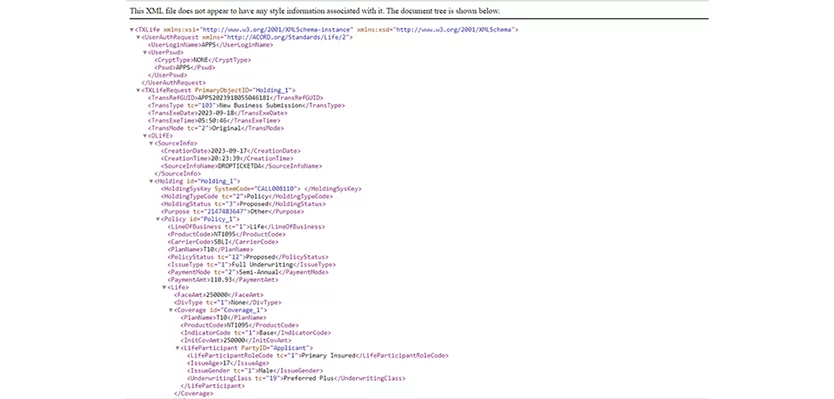Click the SourceInfoName DROPTICKETDA line

click(241, 166)
